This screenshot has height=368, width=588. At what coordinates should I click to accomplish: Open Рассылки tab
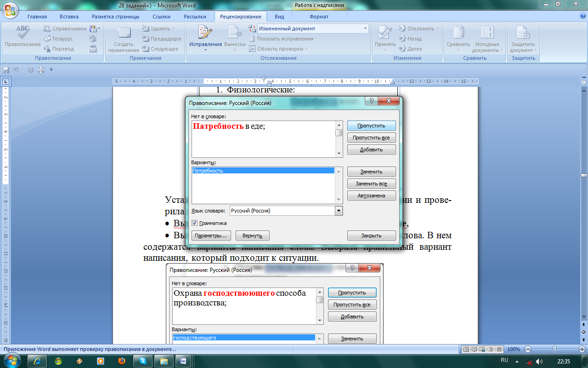click(195, 17)
